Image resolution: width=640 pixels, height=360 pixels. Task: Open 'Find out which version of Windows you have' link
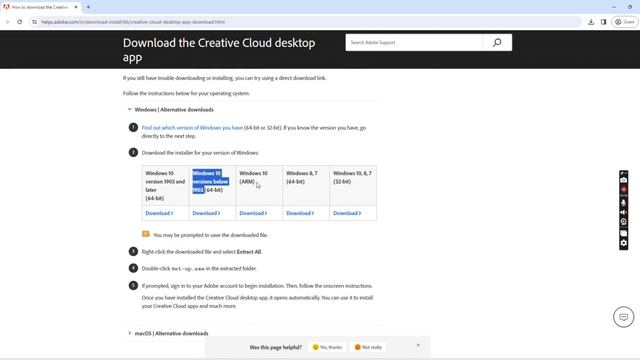[192, 128]
